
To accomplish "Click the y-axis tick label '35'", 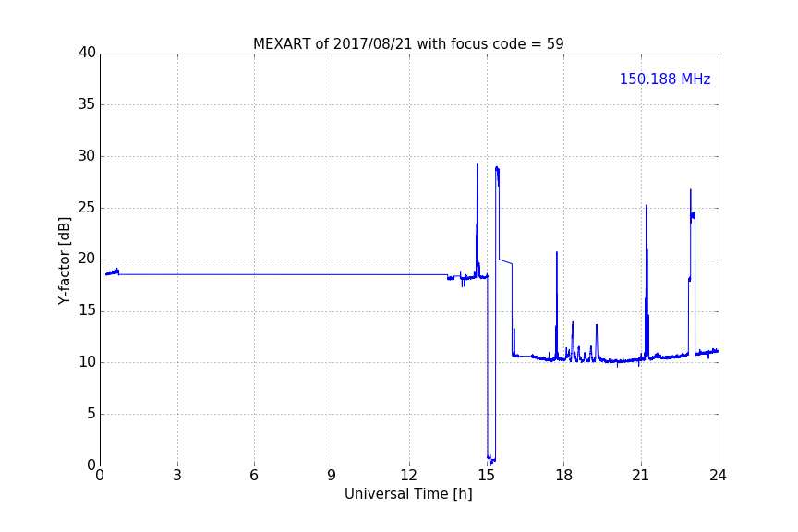I will click(x=87, y=104).
